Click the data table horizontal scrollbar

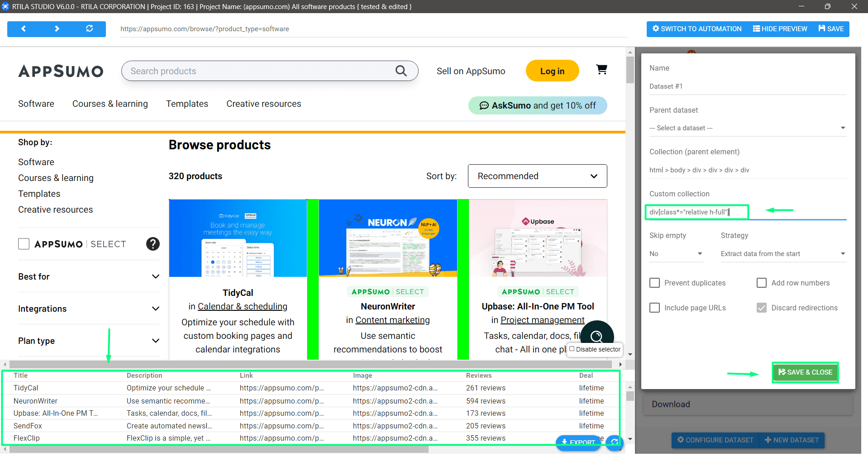219,450
